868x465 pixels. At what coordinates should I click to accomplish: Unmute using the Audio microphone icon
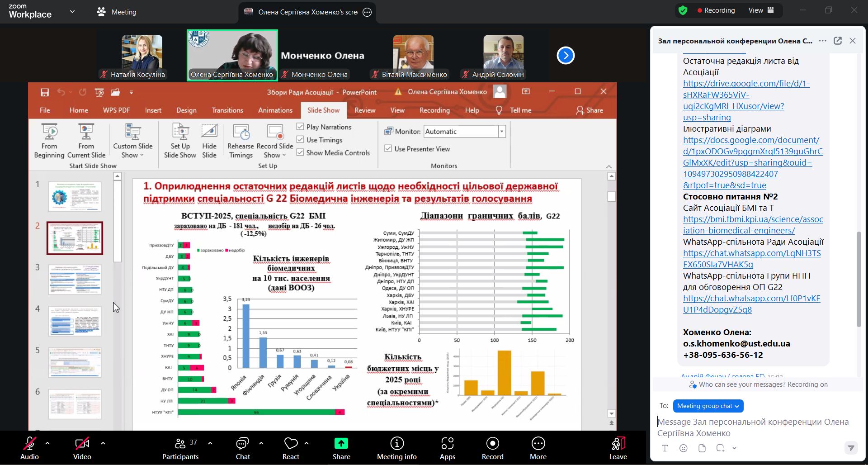[x=29, y=443]
